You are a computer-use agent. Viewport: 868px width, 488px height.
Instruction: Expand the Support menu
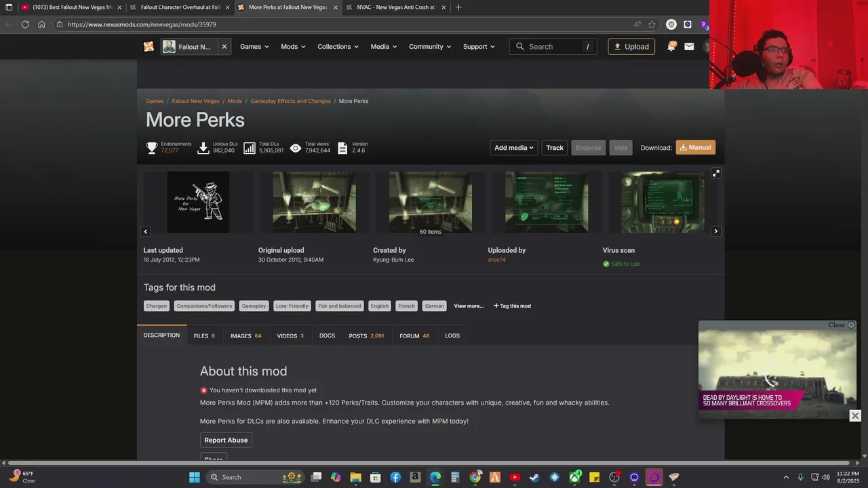tap(479, 47)
